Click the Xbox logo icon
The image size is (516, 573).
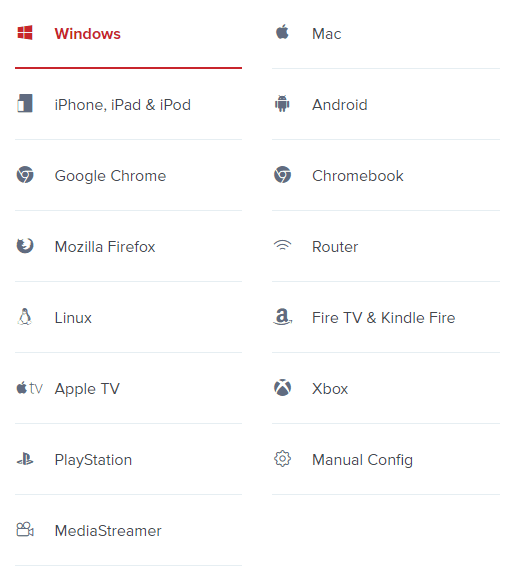tap(282, 388)
